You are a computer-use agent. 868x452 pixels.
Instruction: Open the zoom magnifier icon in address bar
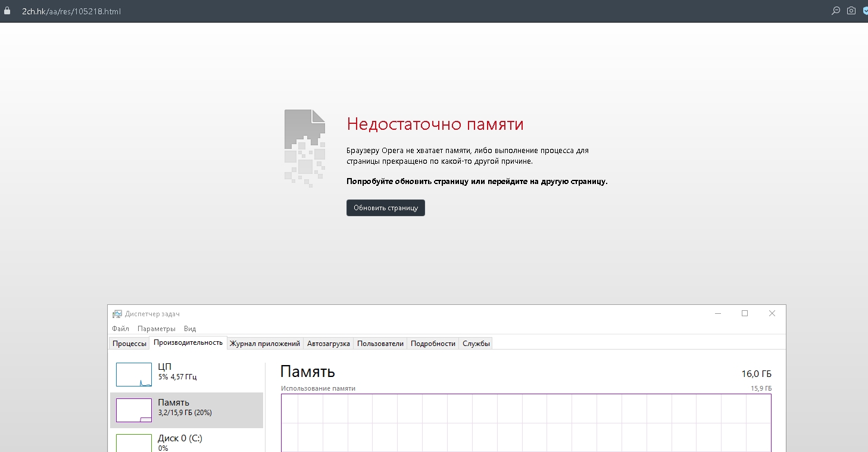click(836, 11)
